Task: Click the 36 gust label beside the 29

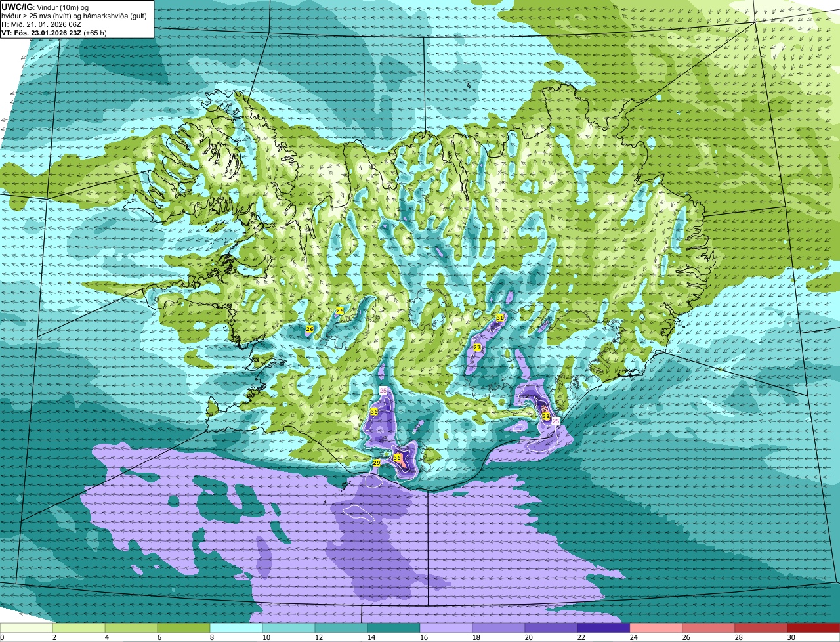Action: pyautogui.click(x=397, y=457)
